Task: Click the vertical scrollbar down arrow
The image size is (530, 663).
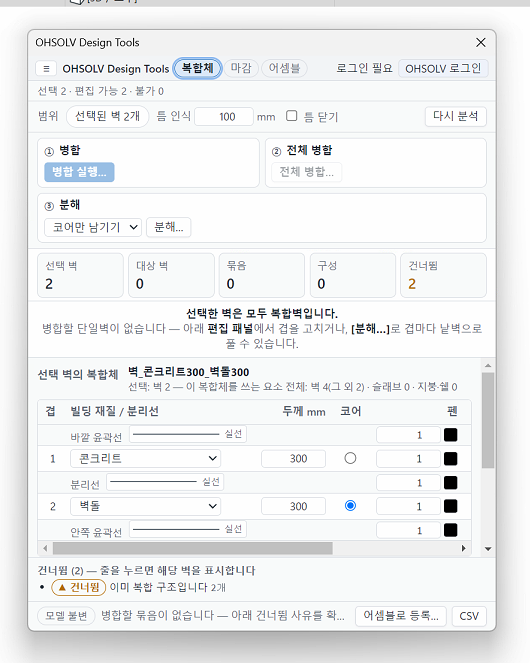Action: pyautogui.click(x=488, y=549)
